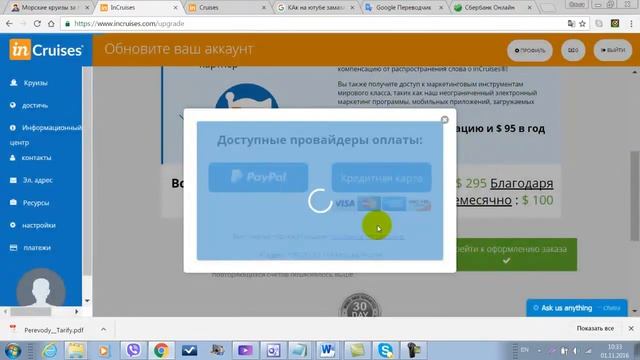Viewport: 640px width, 360px height.
Task: Open media player from taskbar
Action: 104,351
